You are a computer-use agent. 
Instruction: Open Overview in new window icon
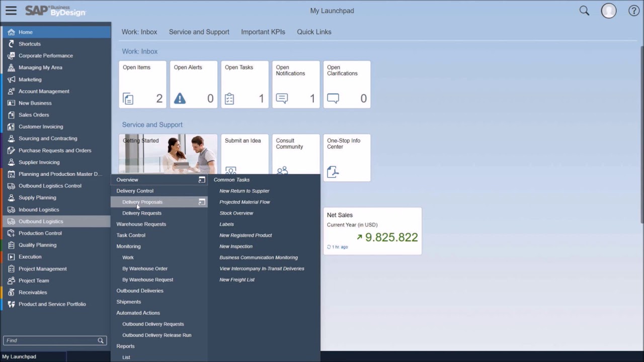202,179
